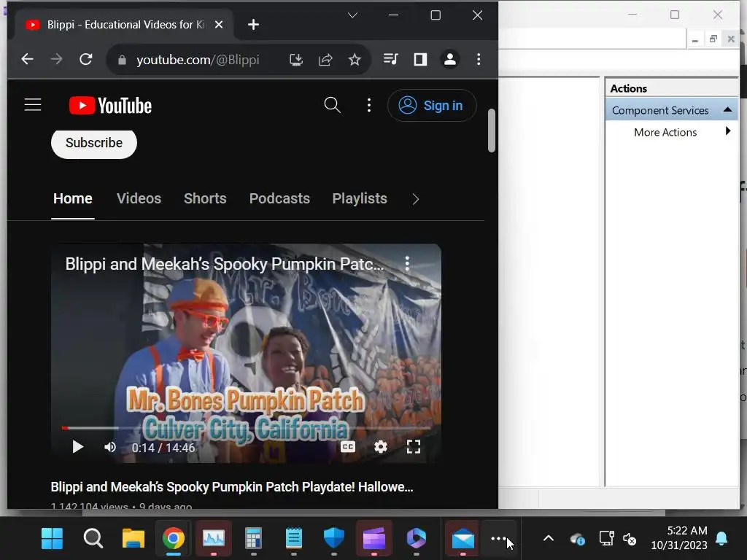Open YouTube hamburger guide menu
The image size is (747, 560).
coord(33,105)
